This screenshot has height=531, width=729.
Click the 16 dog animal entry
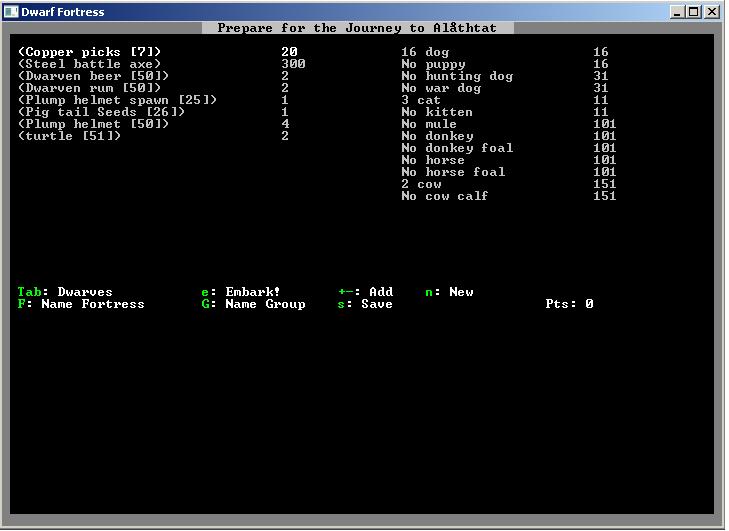pos(425,52)
